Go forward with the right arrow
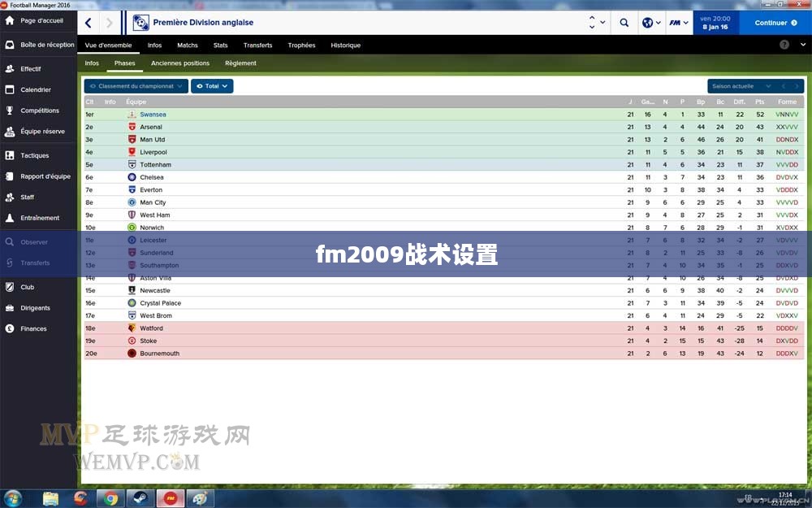The width and height of the screenshot is (812, 508). coord(110,23)
